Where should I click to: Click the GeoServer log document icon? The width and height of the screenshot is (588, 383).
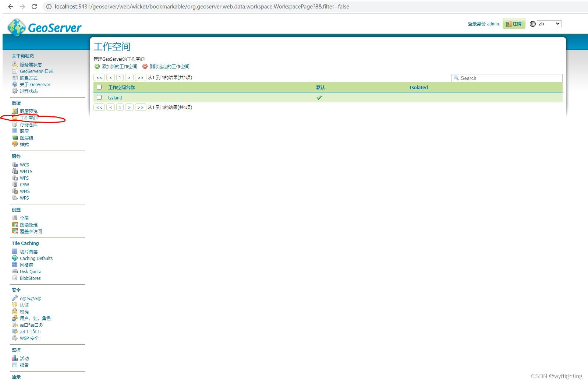point(15,71)
